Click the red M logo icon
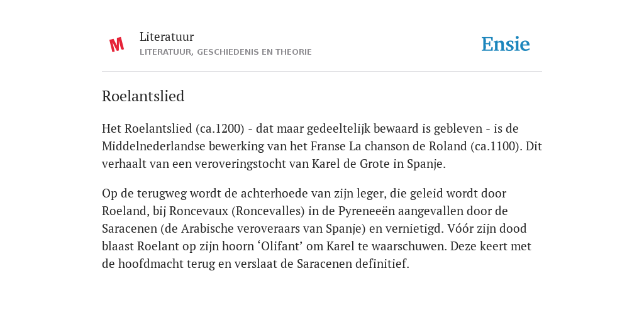The width and height of the screenshot is (644, 322). (x=116, y=45)
